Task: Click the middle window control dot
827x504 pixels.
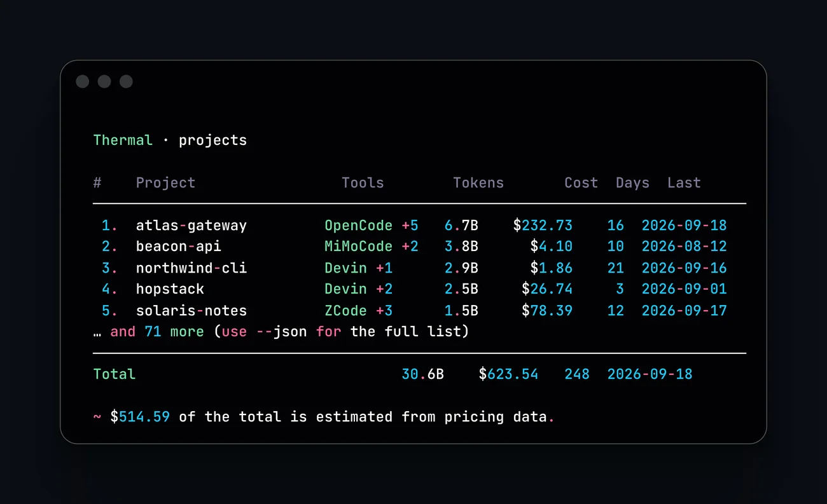Action: coord(104,81)
